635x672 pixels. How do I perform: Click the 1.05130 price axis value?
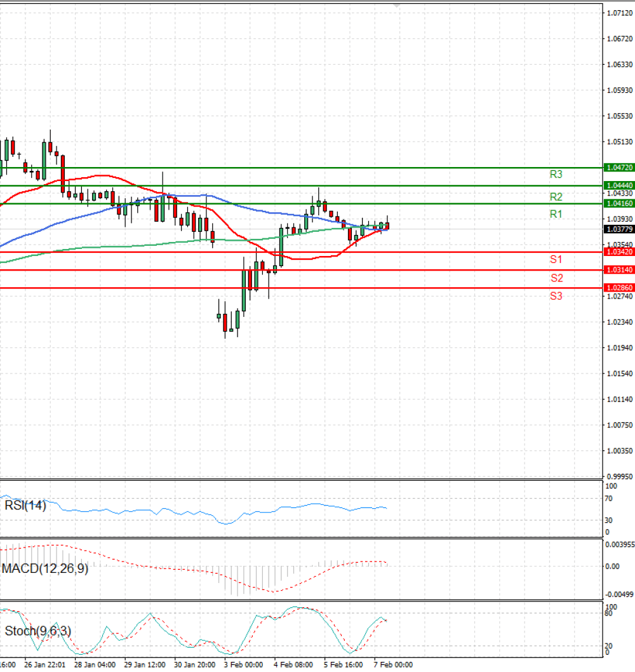(620, 142)
